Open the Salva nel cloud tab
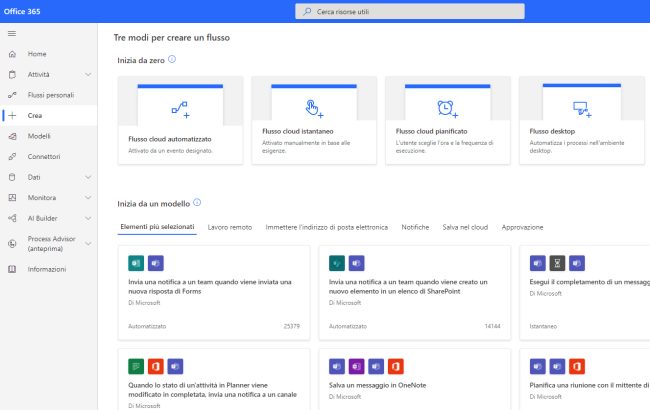650x410 pixels. 465,227
